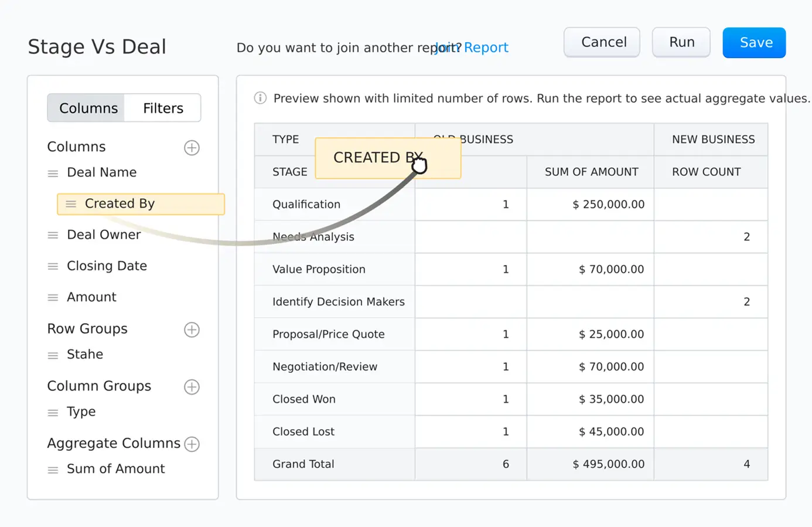Add an Aggregate Column using plus icon
Screen dimensions: 812x527
pyautogui.click(x=192, y=444)
